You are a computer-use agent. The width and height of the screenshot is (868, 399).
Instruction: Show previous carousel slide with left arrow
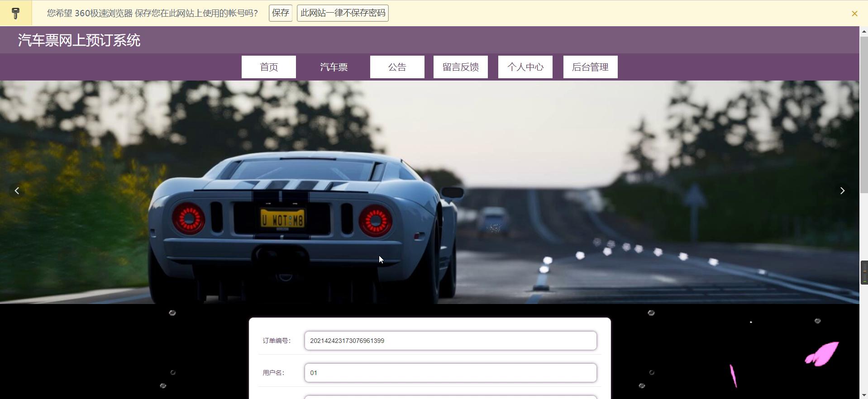tap(17, 191)
